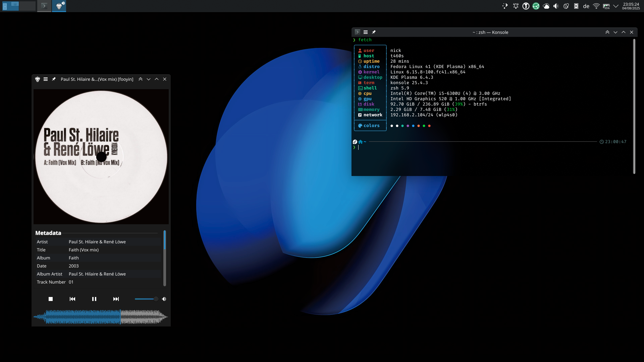Click the Metadata panel heading

pos(48,233)
